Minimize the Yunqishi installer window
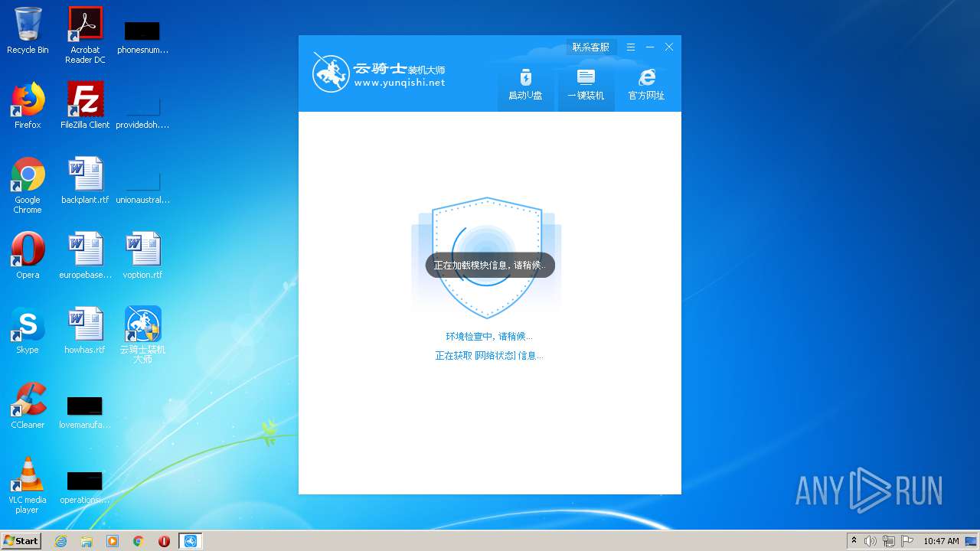Viewport: 980px width, 551px height. pos(650,47)
